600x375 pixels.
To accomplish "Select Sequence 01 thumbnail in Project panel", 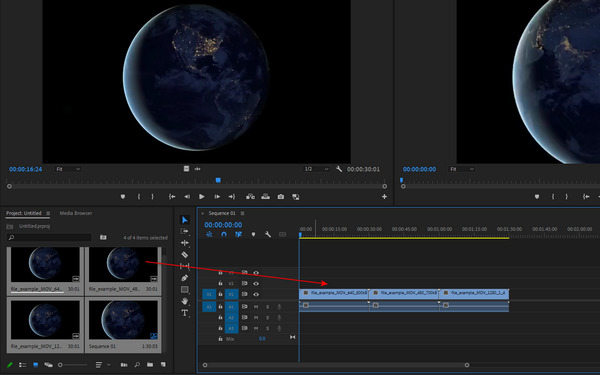I will click(123, 320).
